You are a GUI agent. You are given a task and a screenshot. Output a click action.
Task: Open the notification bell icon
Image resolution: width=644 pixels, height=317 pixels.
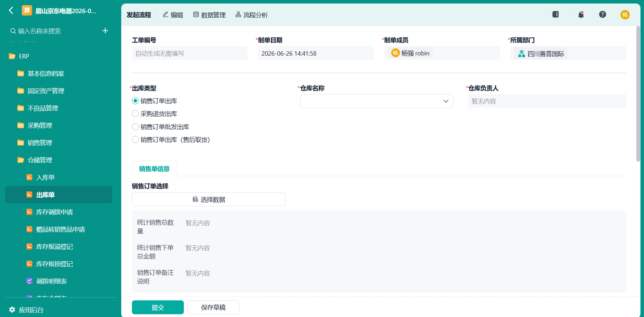tap(581, 15)
